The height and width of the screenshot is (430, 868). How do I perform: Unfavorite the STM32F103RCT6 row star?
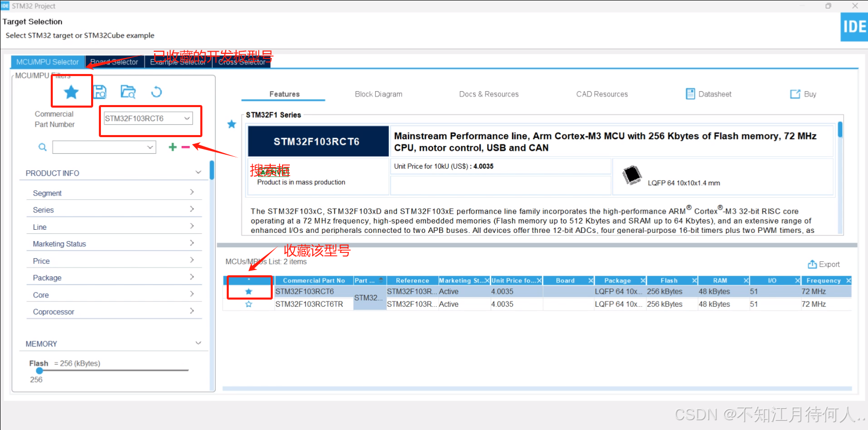click(x=249, y=292)
